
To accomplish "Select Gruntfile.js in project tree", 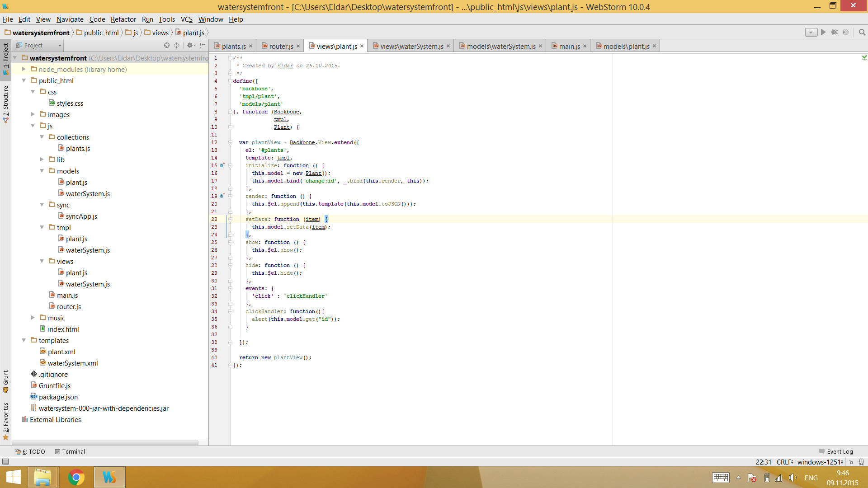I will pos(54,385).
